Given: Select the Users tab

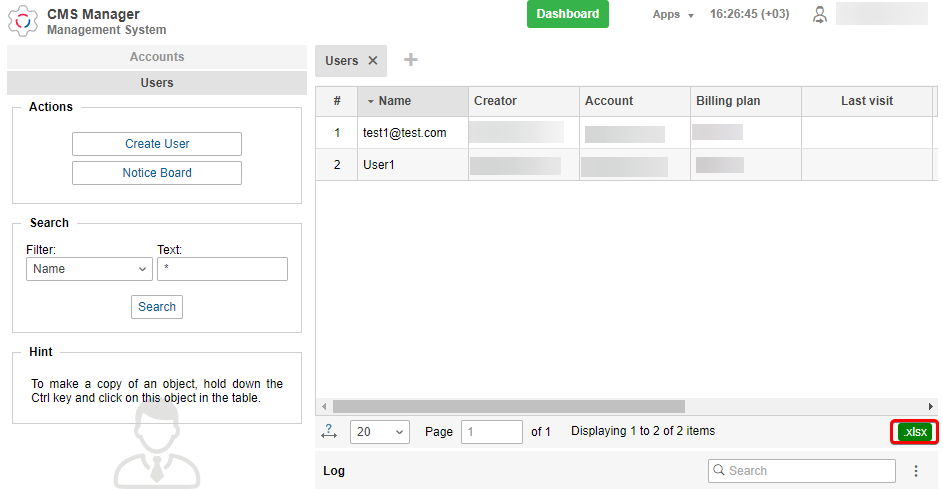Looking at the screenshot, I should [x=342, y=61].
